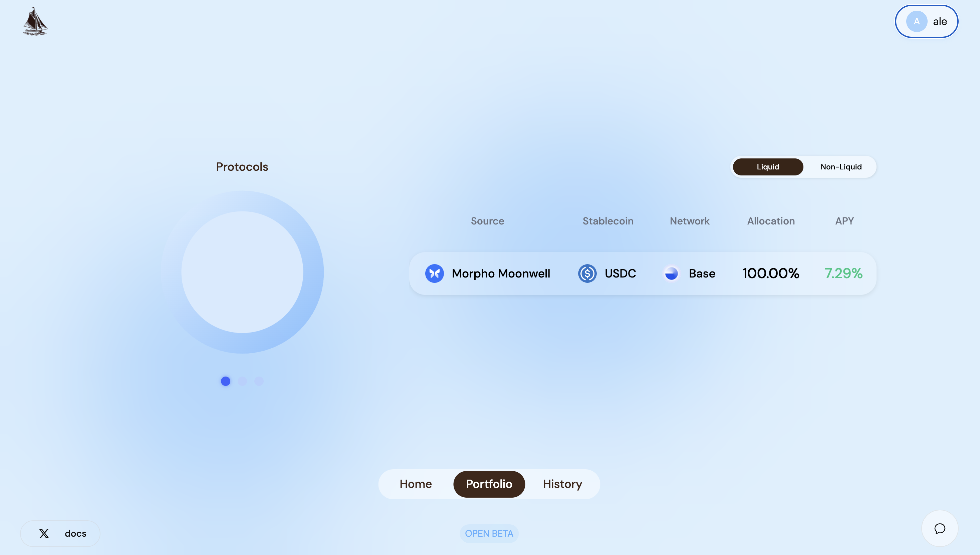Open the History tab
The width and height of the screenshot is (980, 555).
coord(562,484)
